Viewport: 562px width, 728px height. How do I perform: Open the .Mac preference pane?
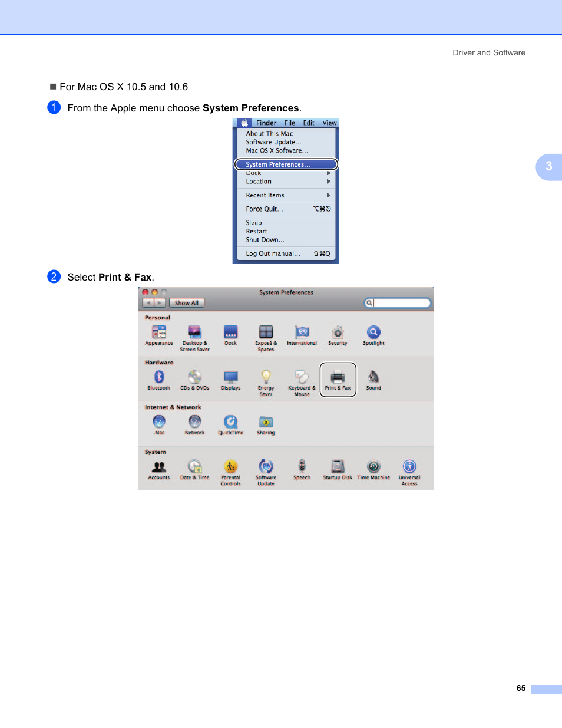(159, 425)
